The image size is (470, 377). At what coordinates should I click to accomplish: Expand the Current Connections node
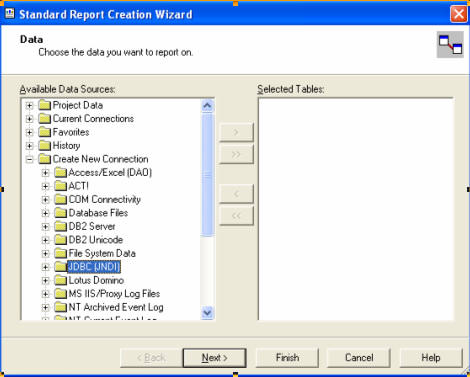pyautogui.click(x=29, y=119)
